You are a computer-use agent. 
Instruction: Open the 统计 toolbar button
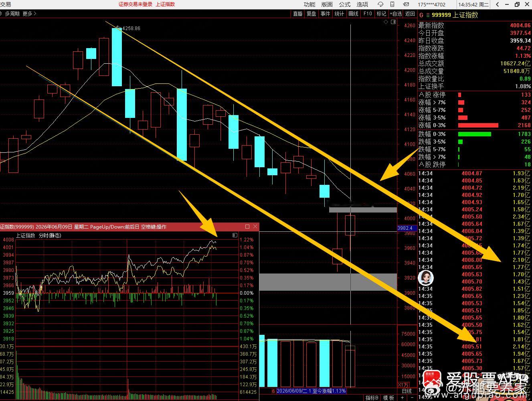point(339,14)
